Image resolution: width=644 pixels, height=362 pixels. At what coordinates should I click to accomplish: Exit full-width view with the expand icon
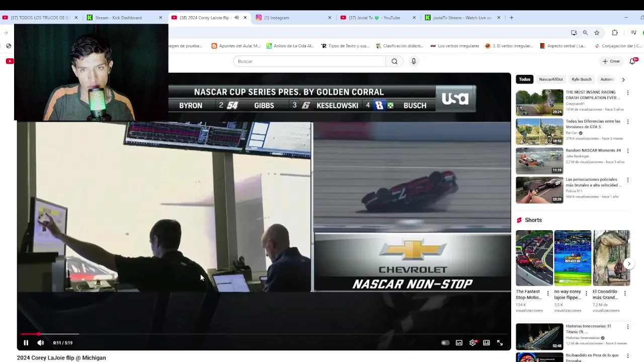[500, 343]
